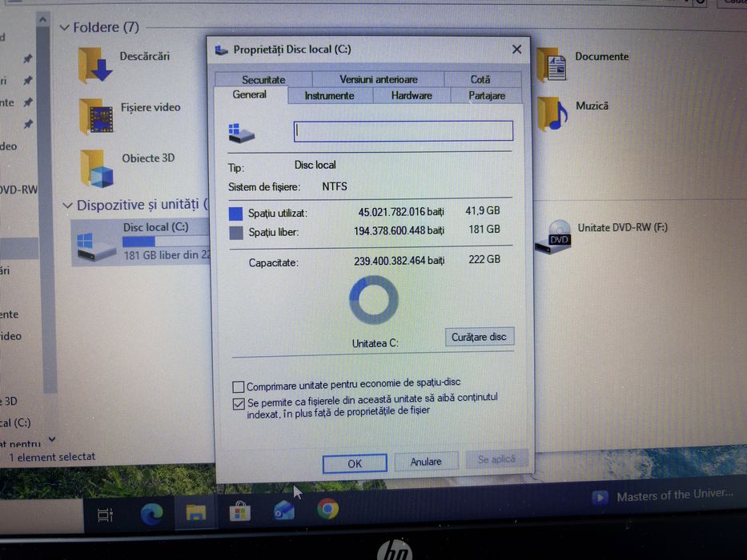Select the Unitate DVD-RW (F:) drive icon
Screen dimensions: 747x560
point(552,236)
